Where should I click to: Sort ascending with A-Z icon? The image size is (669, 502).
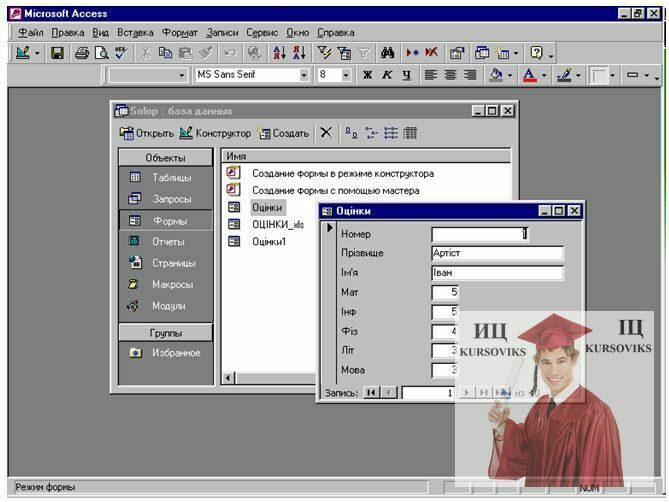coord(279,53)
